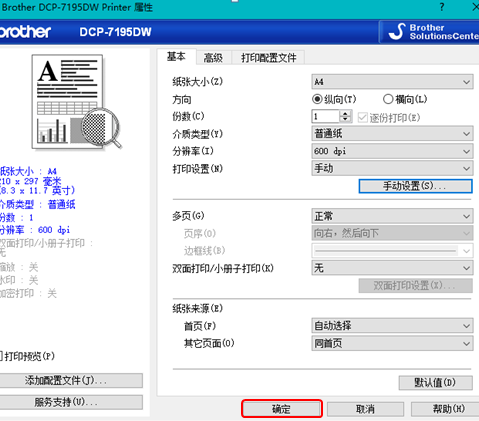Viewport: 479px width, 421px height.
Task: Click the document preview thumbnail
Action: 76,102
